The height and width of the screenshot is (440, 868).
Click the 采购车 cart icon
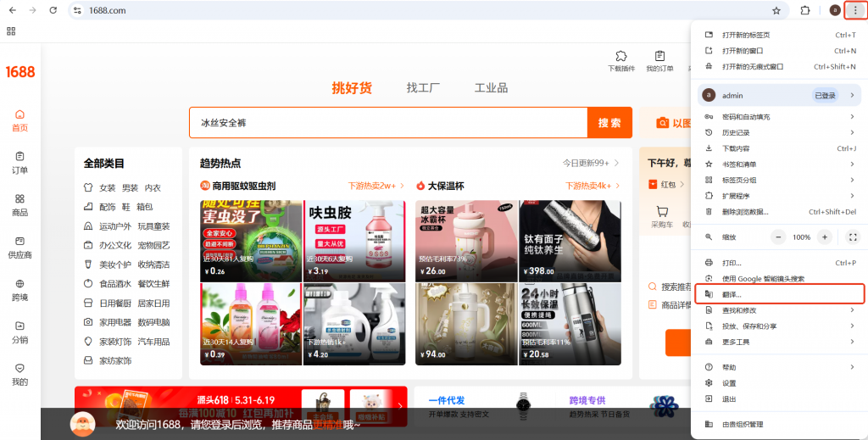[x=662, y=217]
